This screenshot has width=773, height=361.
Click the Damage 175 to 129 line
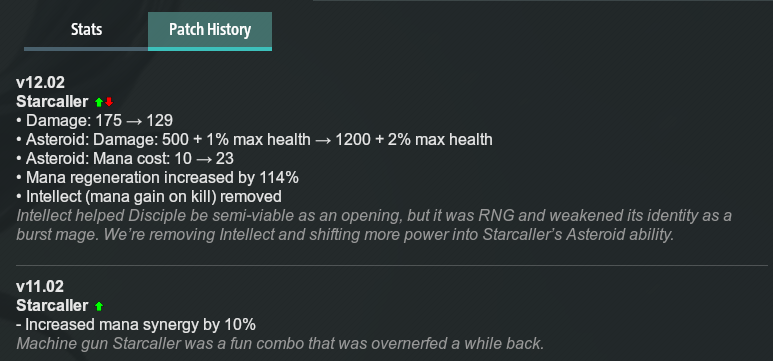pos(95,120)
